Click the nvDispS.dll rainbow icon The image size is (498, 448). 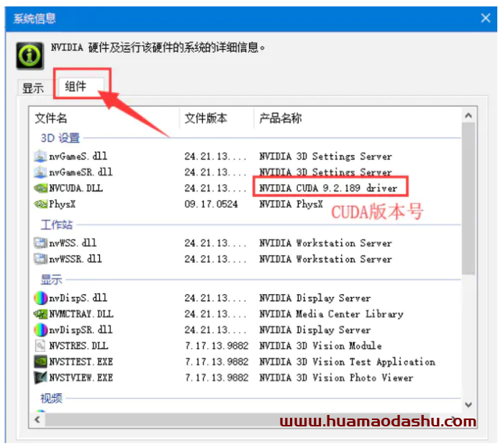pyautogui.click(x=40, y=298)
